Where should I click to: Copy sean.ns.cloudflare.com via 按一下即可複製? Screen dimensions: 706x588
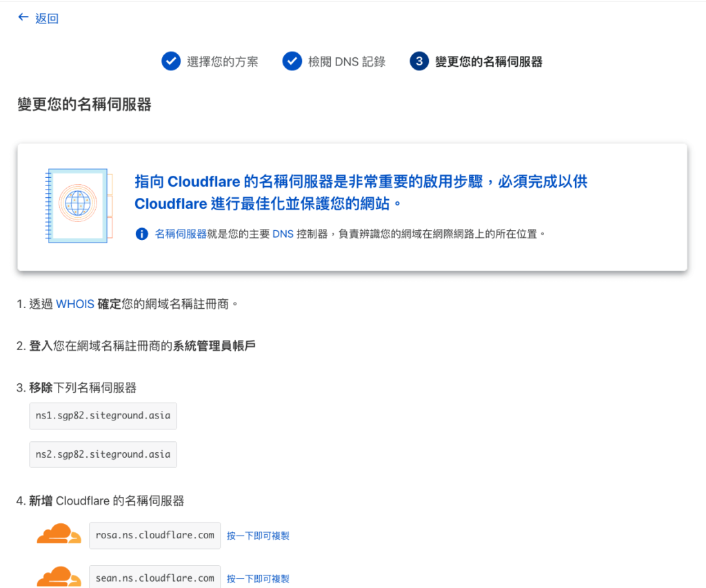pyautogui.click(x=258, y=579)
